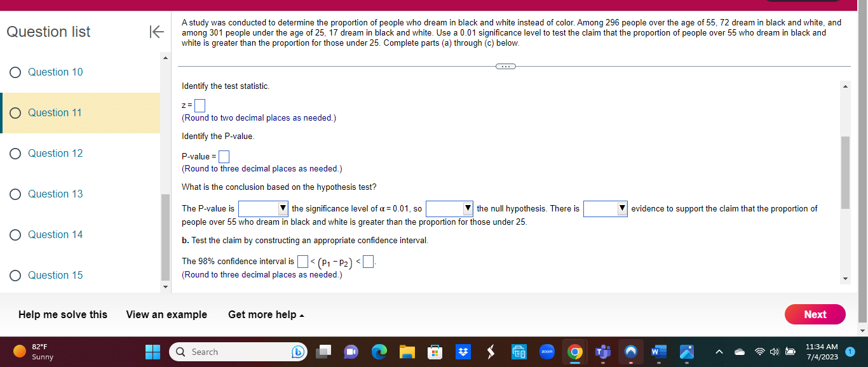This screenshot has width=868, height=367.
Task: Open the ellipsis options above the question
Action: (x=505, y=66)
